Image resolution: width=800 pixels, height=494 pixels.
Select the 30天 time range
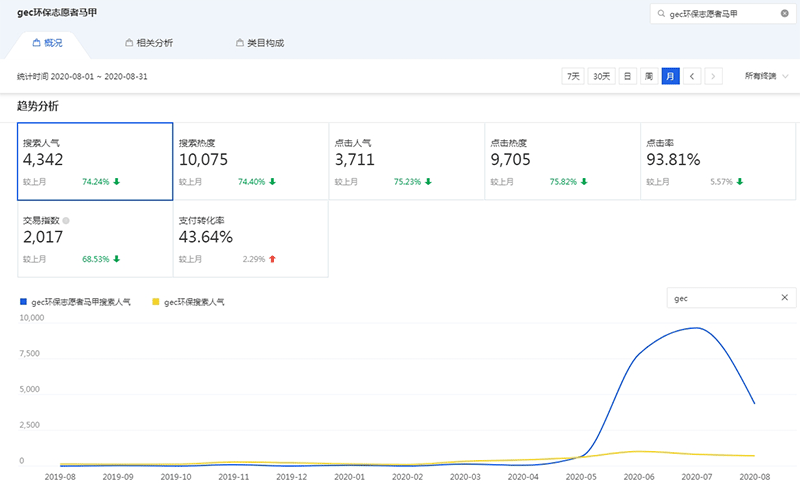tap(601, 76)
